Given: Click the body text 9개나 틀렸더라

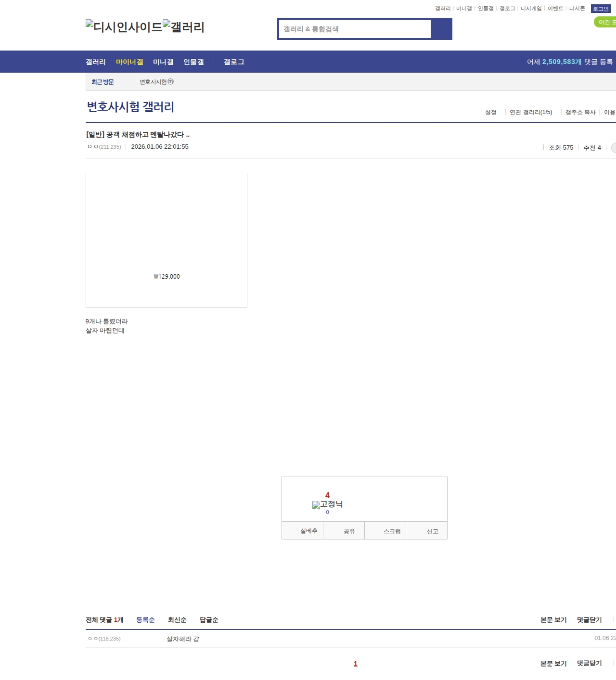Looking at the screenshot, I should [107, 321].
